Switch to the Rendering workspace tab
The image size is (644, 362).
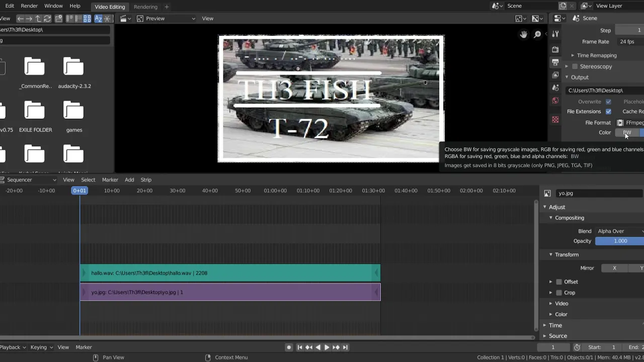click(x=145, y=7)
